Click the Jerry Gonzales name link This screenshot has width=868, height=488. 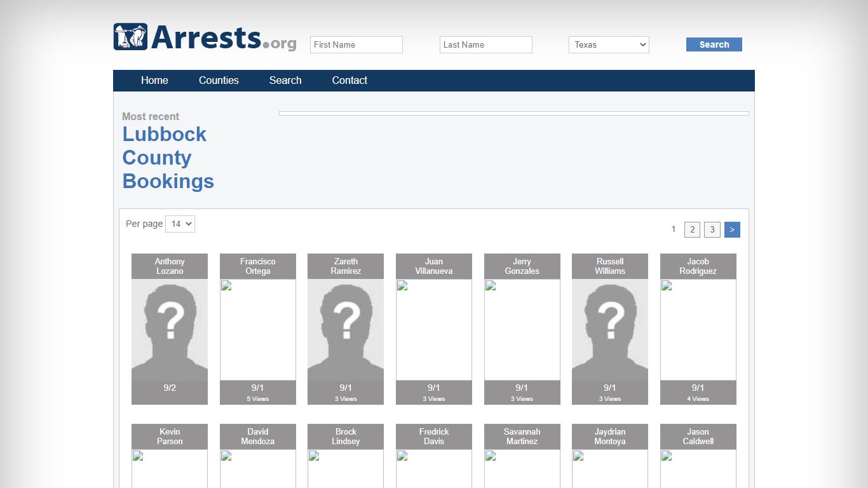coord(522,266)
